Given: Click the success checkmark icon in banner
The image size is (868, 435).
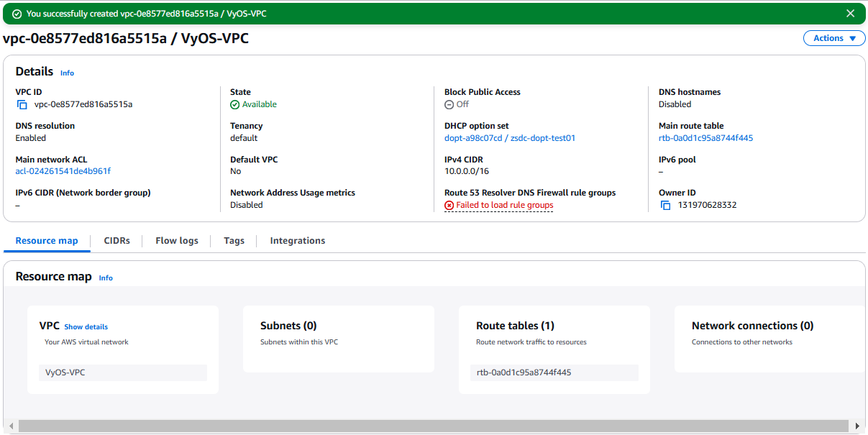Looking at the screenshot, I should coord(17,14).
